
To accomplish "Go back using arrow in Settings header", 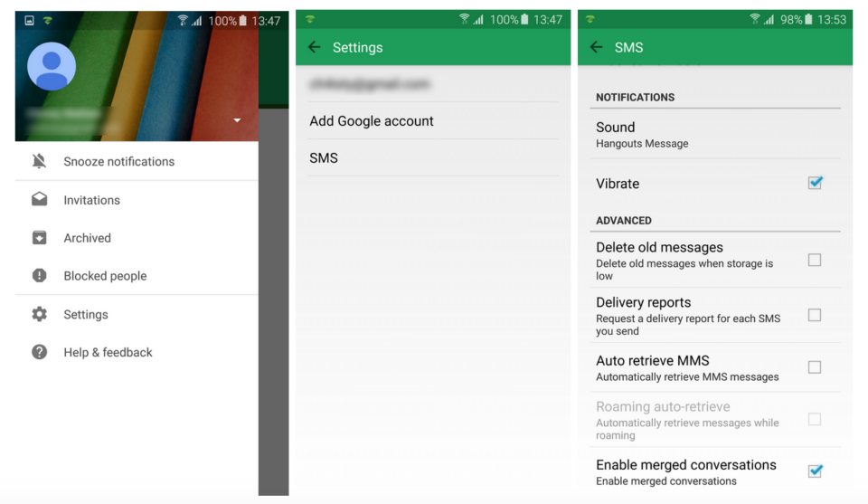I will coord(315,47).
